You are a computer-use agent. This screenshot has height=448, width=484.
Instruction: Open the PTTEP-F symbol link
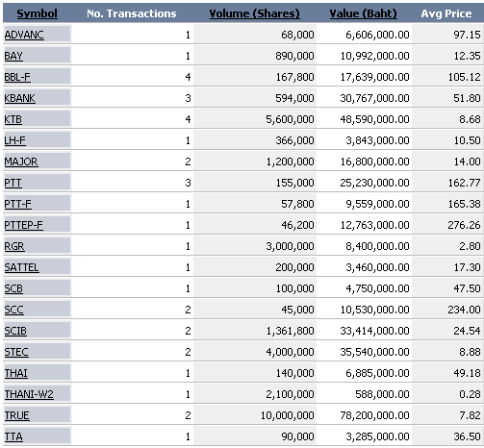pyautogui.click(x=23, y=225)
